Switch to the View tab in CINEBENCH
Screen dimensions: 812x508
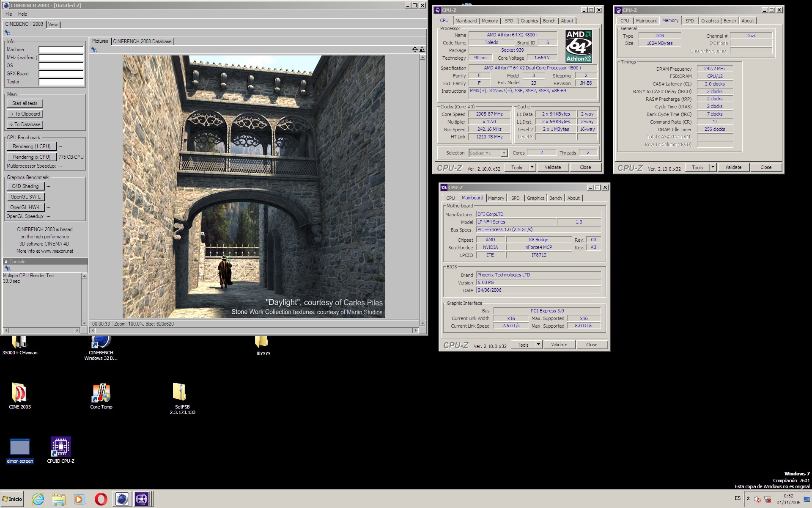tap(53, 25)
